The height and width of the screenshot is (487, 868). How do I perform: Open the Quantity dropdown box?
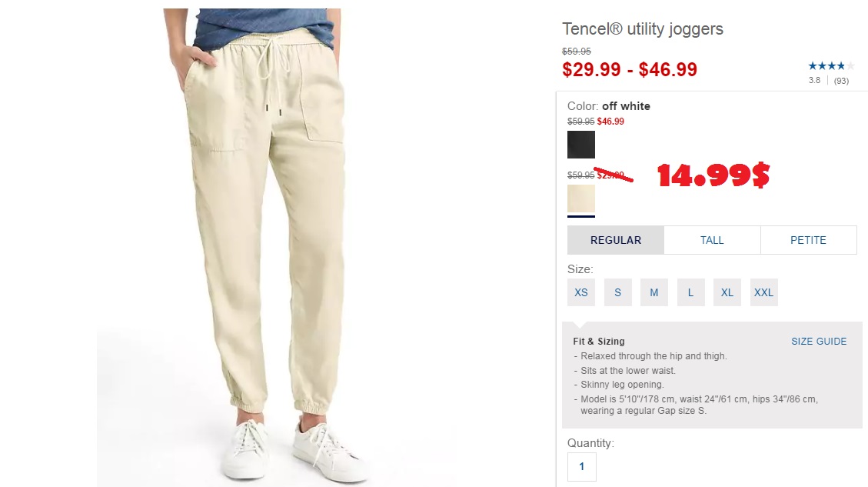(582, 466)
